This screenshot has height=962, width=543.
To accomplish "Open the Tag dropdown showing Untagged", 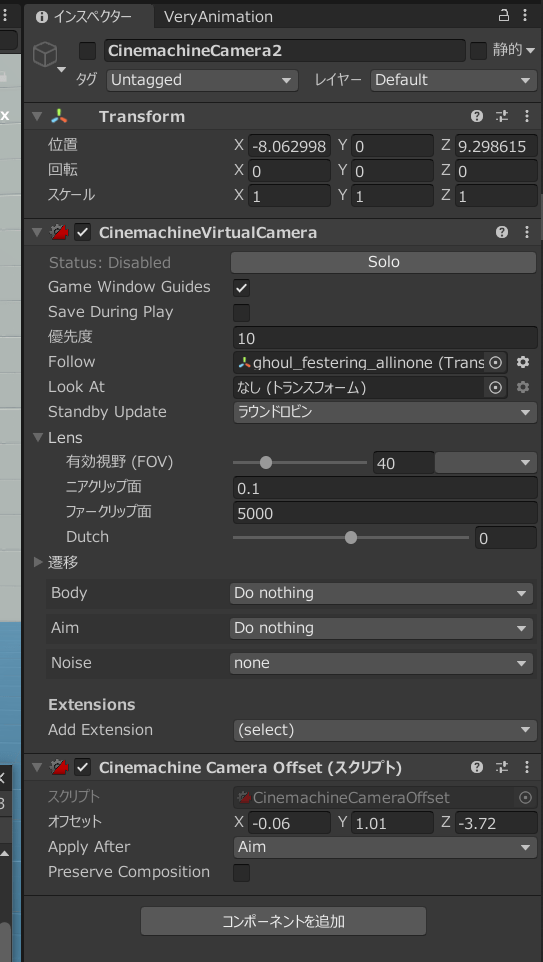I will 202,80.
